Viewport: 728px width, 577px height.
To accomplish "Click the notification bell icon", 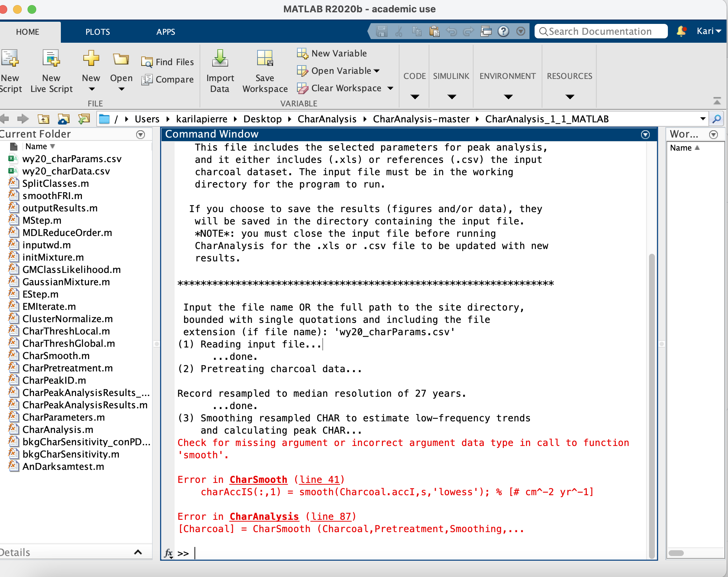I will [681, 31].
